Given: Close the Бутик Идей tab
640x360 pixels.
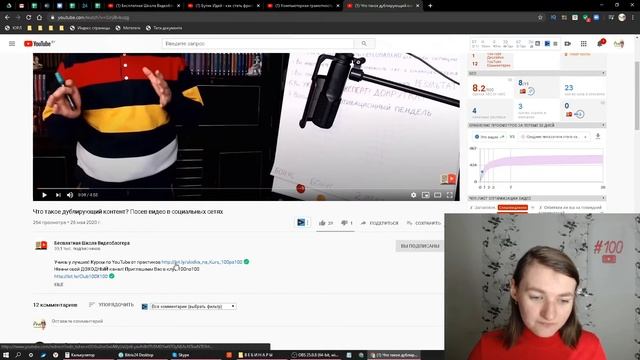Looking at the screenshot, I should (x=258, y=6).
